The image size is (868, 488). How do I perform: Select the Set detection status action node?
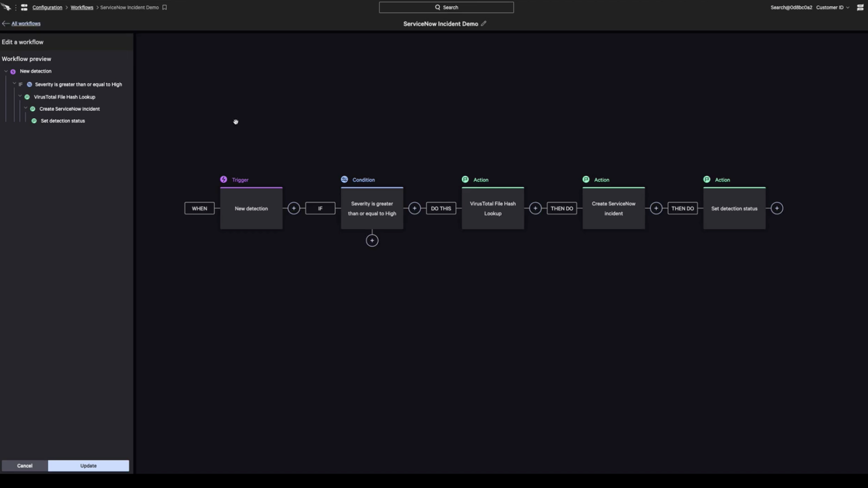point(734,208)
